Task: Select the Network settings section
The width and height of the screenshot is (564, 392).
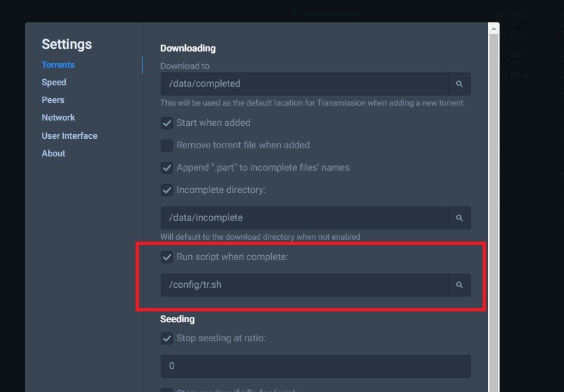Action: click(x=58, y=118)
